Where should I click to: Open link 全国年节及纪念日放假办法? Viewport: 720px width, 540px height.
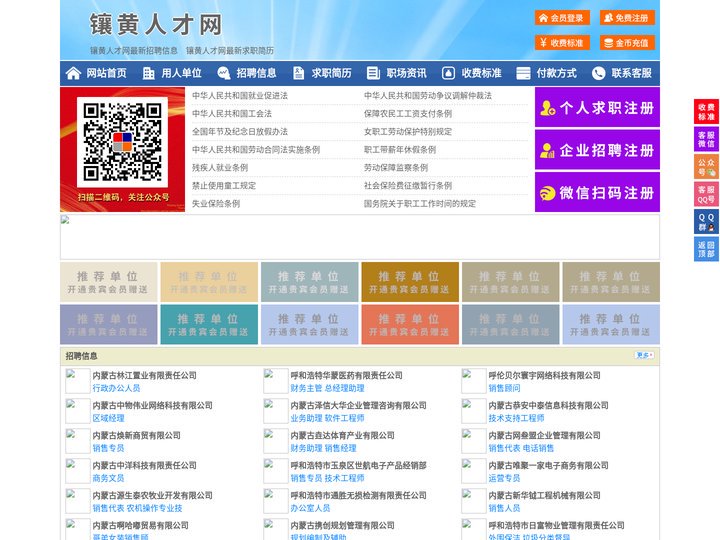[240, 131]
